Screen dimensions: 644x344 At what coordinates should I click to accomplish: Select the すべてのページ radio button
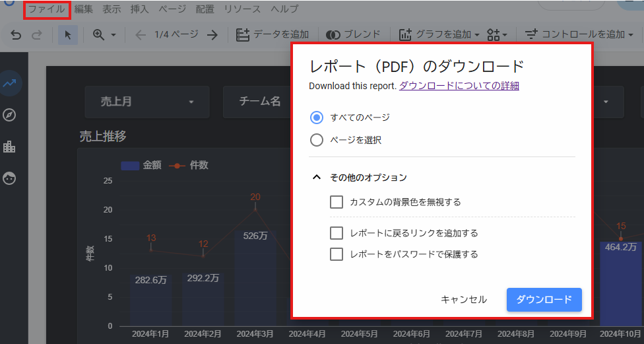(x=317, y=118)
